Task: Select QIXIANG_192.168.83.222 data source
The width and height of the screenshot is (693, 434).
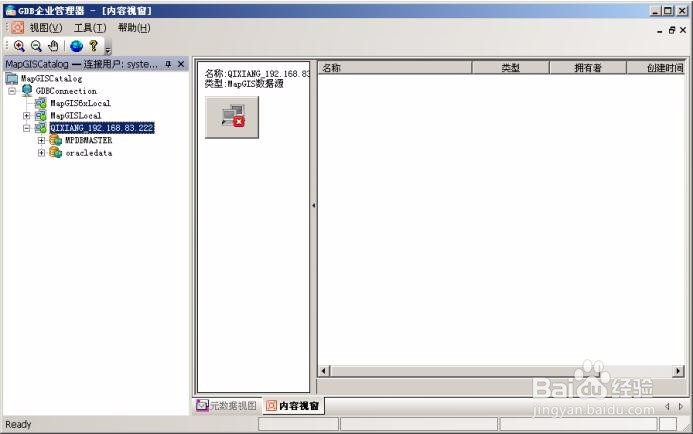Action: 102,128
